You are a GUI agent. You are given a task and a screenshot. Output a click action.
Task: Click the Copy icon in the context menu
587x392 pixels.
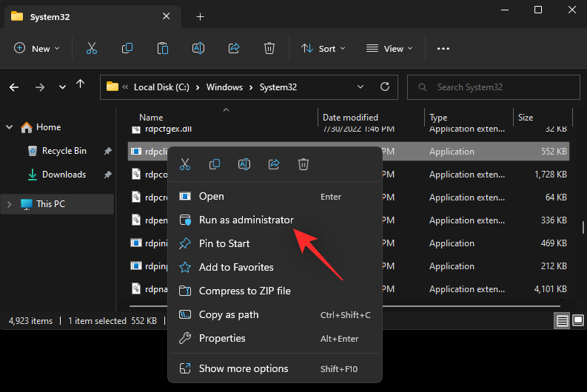[215, 164]
